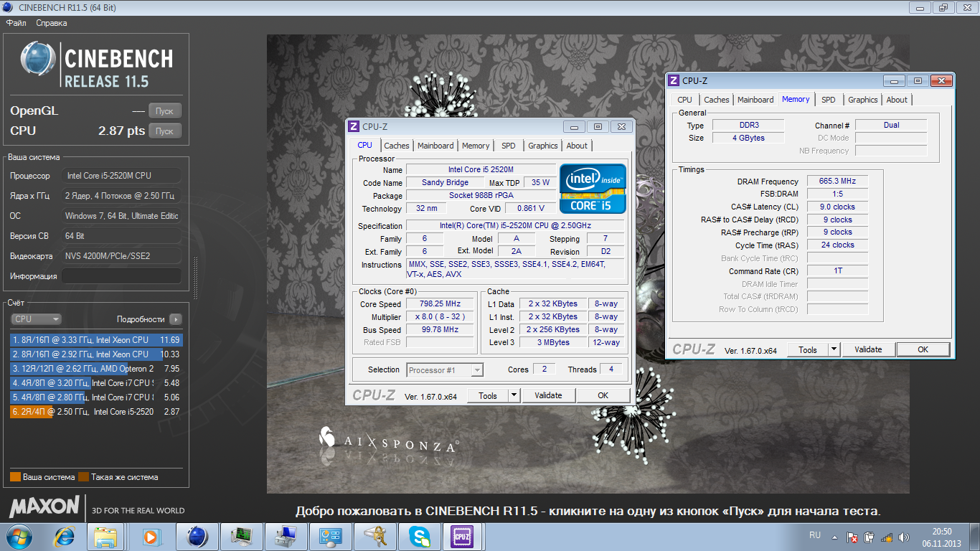
Task: Open Skype from the taskbar
Action: (x=419, y=537)
